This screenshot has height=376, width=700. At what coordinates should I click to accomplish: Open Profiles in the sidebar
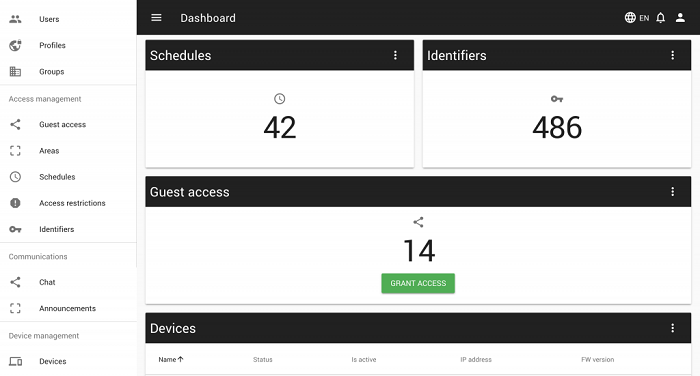[x=52, y=46]
